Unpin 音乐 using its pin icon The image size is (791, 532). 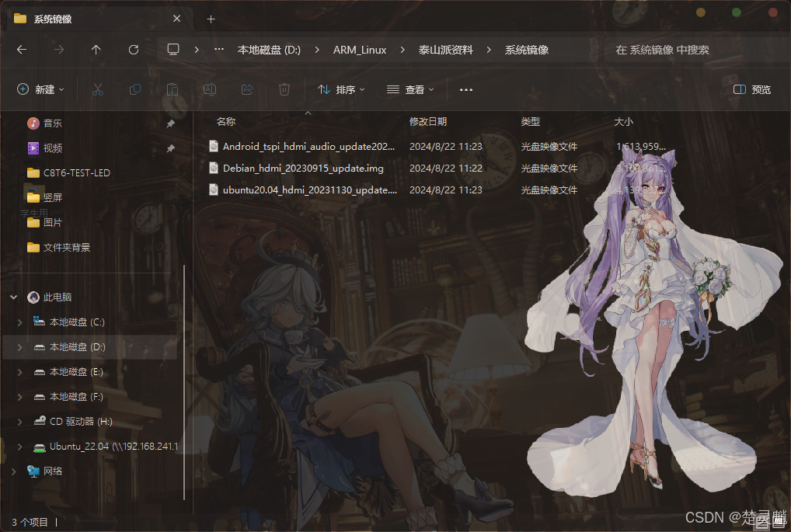coord(170,123)
